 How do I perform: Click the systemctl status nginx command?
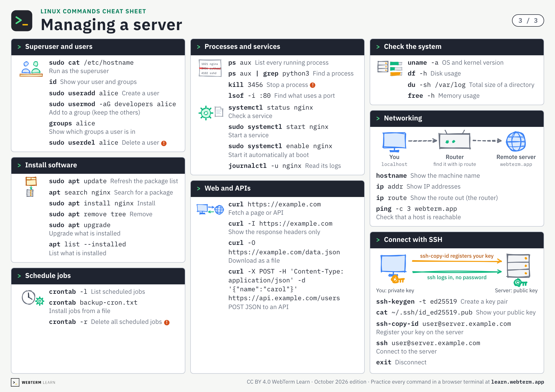point(271,108)
